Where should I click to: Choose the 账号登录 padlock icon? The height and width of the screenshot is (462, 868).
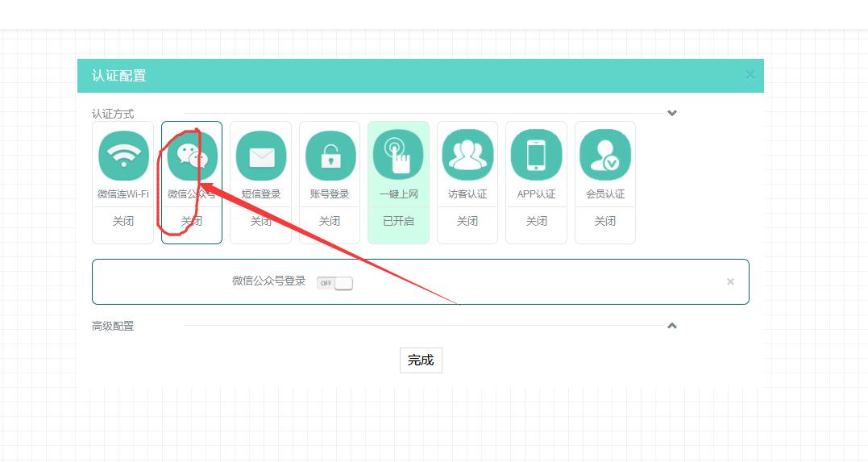pos(330,156)
